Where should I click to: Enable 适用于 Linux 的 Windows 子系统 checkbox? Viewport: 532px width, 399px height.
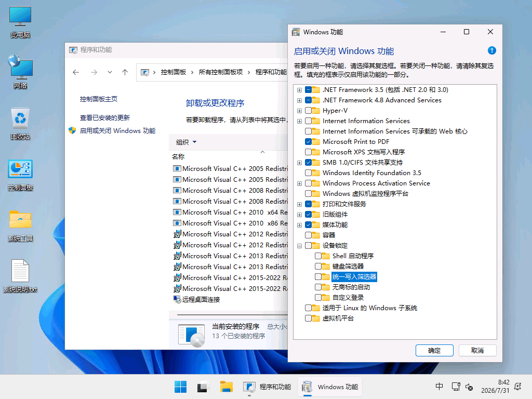[308, 308]
